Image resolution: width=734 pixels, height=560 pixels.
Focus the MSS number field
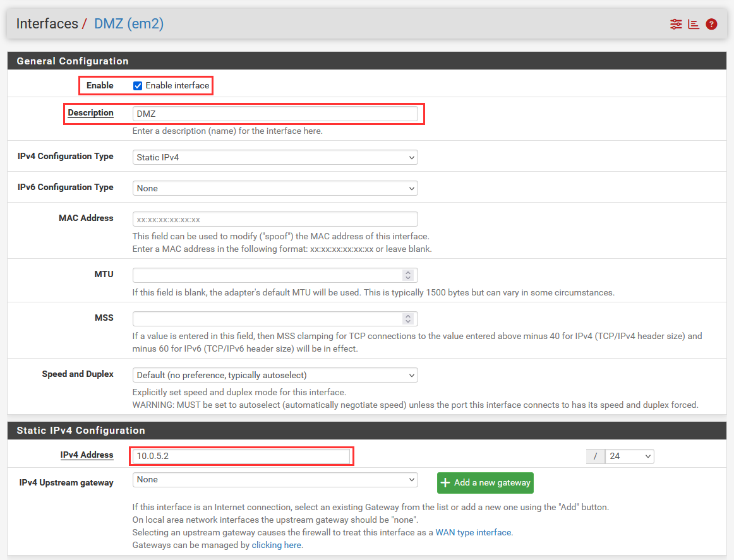click(x=265, y=319)
